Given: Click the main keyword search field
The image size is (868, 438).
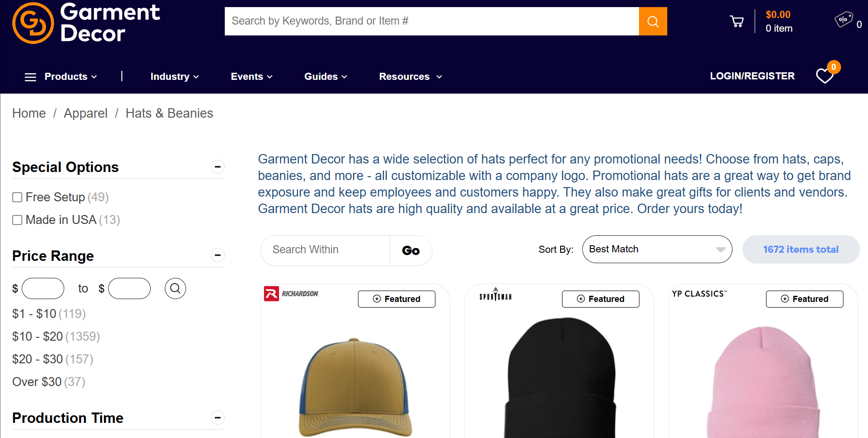Looking at the screenshot, I should point(431,21).
